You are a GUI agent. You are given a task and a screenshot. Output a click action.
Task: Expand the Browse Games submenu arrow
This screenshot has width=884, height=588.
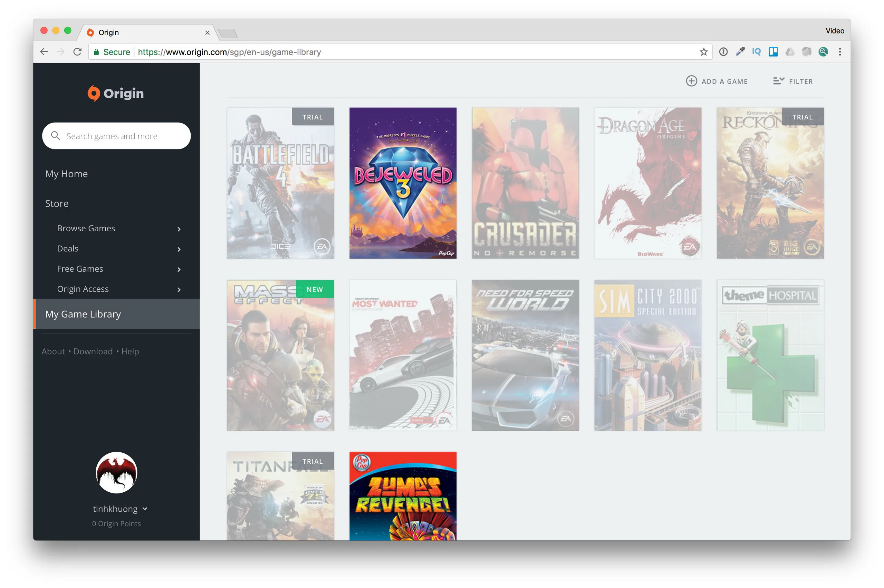(179, 229)
